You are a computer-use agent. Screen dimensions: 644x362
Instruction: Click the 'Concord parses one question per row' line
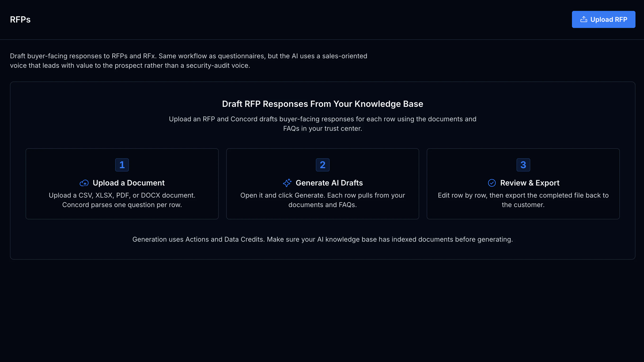coord(122,205)
